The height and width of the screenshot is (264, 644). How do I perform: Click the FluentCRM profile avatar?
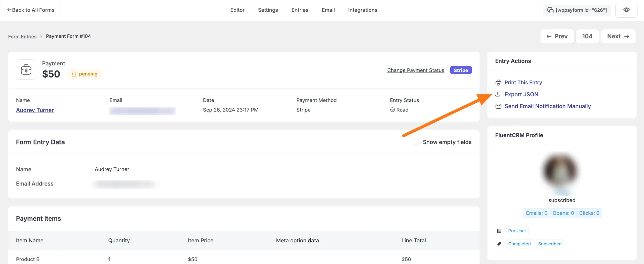pos(561,171)
